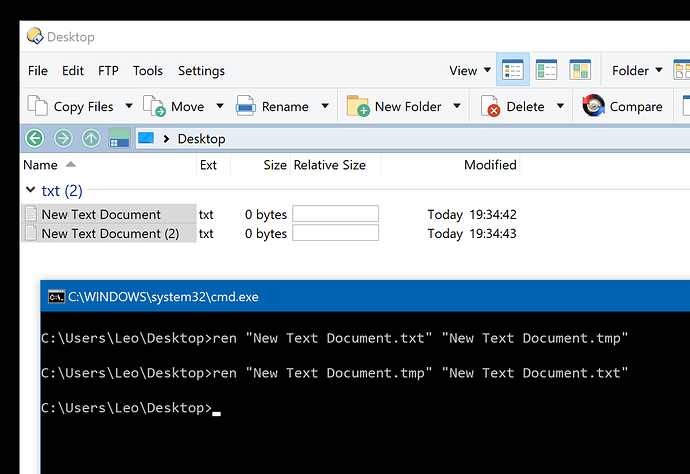
Task: Click the Delete icon with red X
Action: point(491,106)
